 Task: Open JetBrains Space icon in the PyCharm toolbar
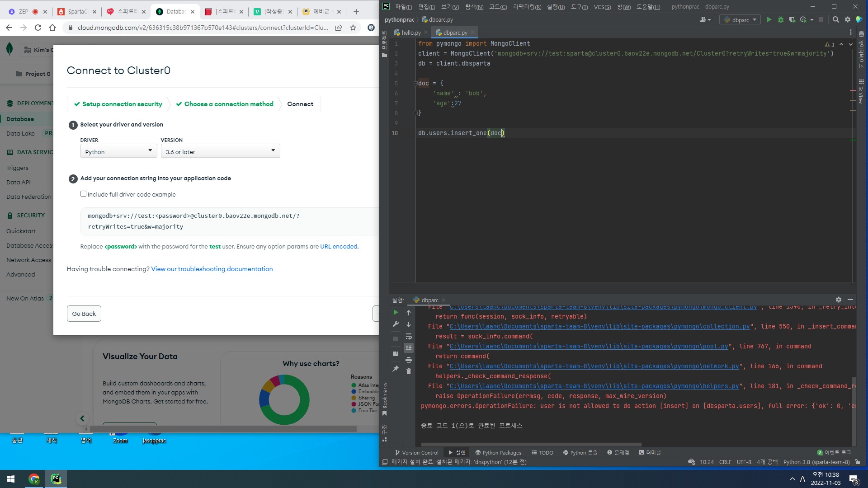(859, 19)
